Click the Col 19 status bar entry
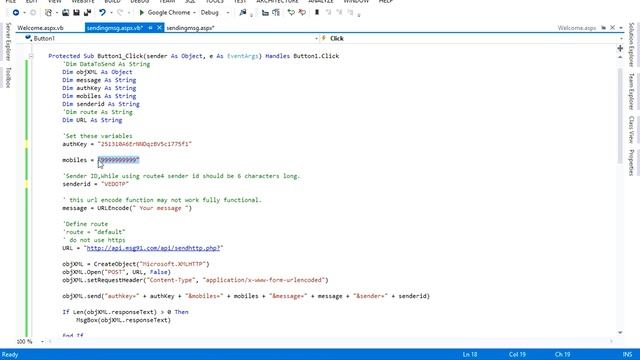 point(517,354)
